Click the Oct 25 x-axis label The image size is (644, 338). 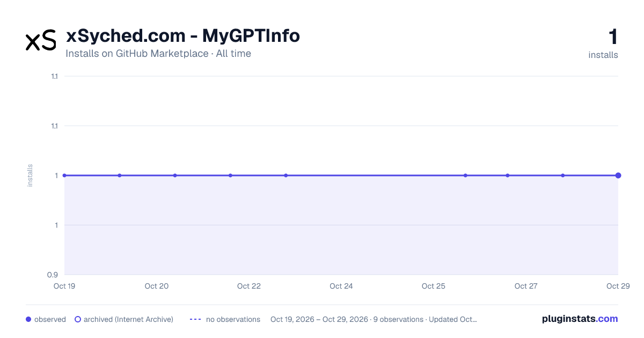point(434,286)
